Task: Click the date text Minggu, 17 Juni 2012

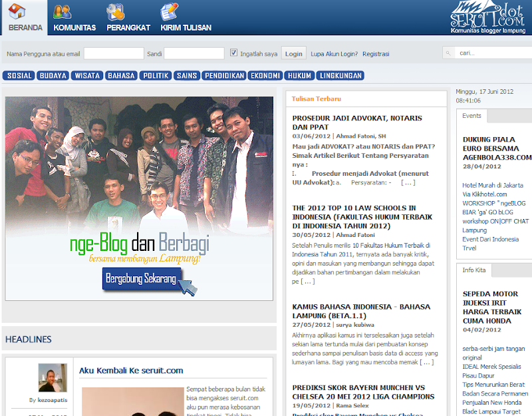Action: 485,92
